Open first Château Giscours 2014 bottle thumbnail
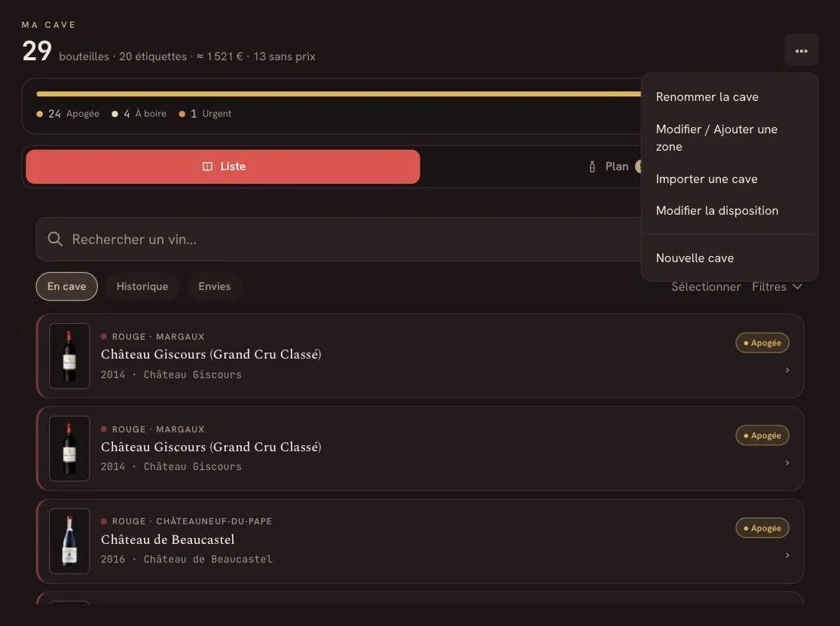840x626 pixels. (69, 356)
